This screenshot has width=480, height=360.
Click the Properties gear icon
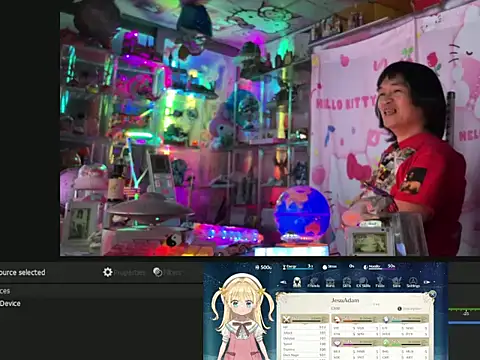pyautogui.click(x=107, y=272)
